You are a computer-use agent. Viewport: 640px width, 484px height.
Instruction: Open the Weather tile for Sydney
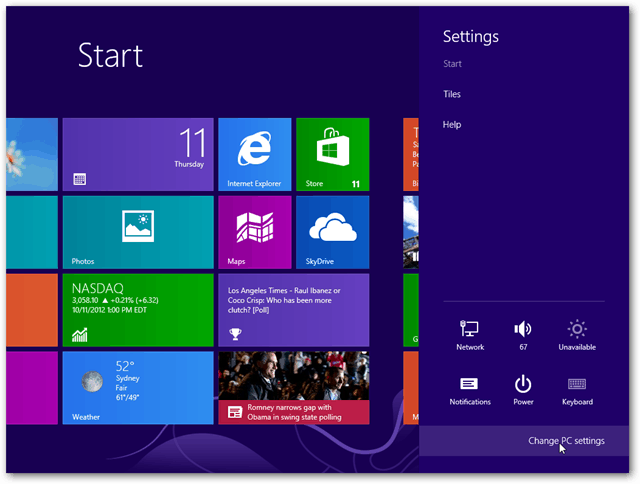[x=138, y=388]
